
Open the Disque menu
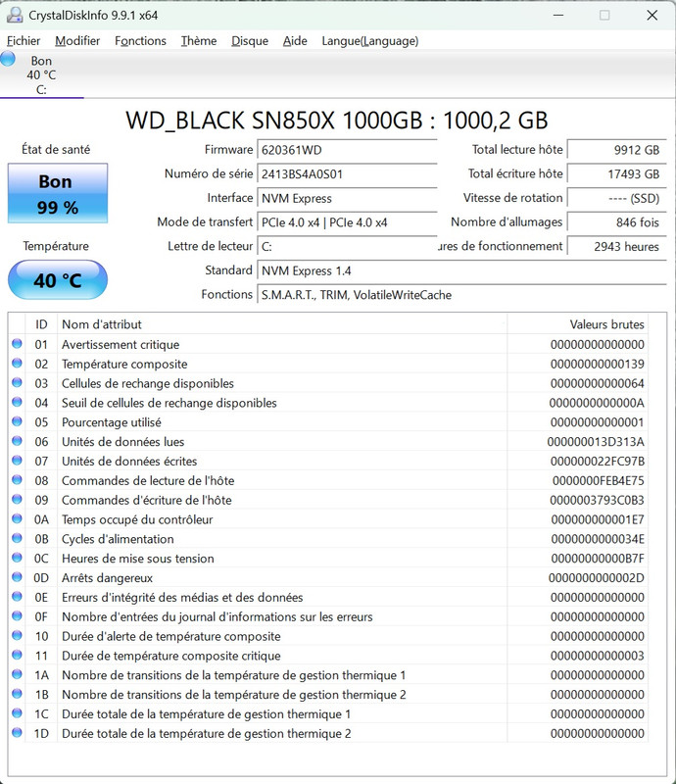coord(250,41)
